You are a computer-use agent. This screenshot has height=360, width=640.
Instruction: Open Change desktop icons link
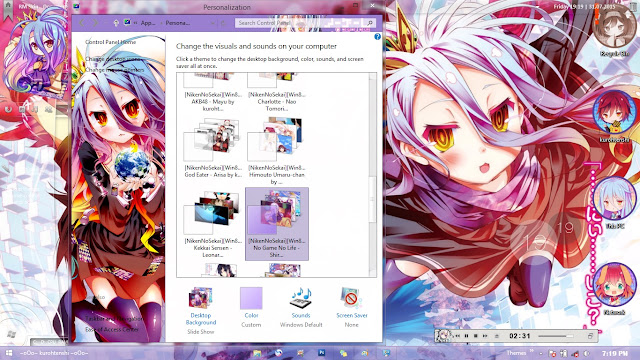tap(113, 59)
